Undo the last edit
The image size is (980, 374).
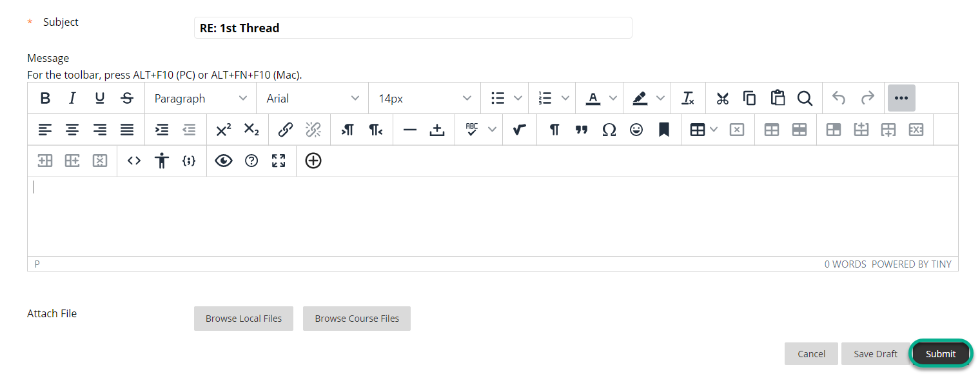click(x=839, y=99)
